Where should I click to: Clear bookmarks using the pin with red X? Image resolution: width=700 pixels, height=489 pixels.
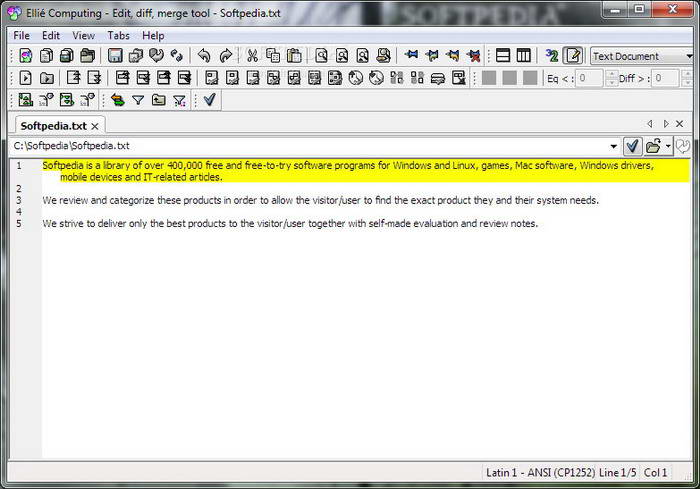474,56
